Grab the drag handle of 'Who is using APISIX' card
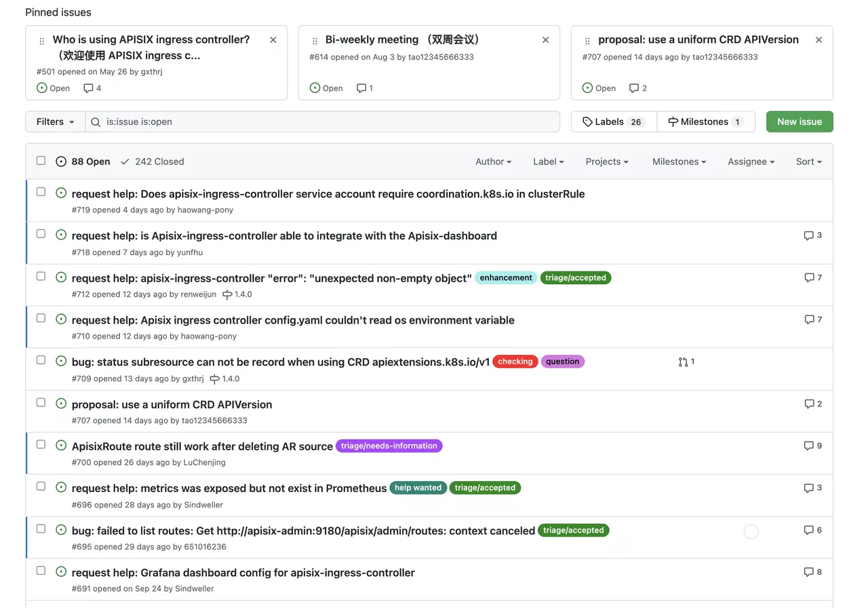 pos(42,41)
